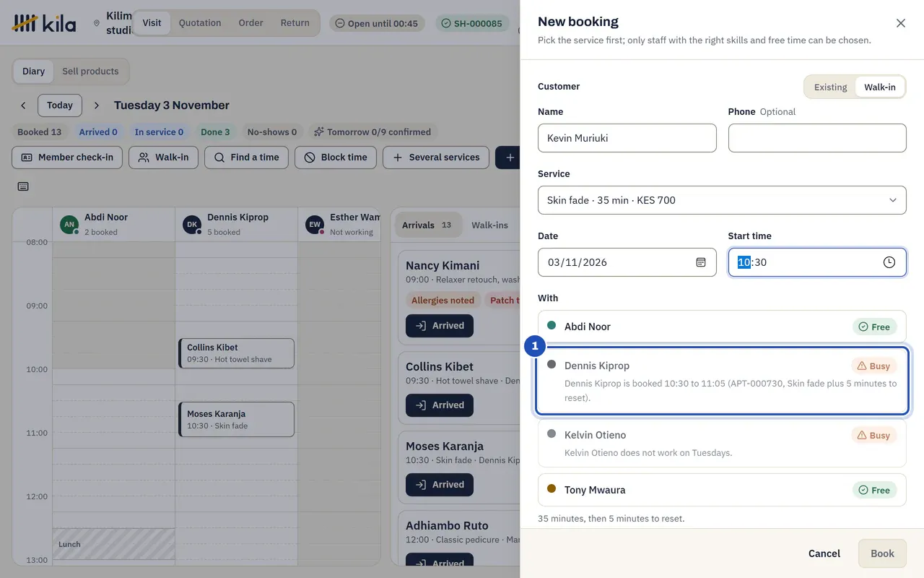The image size is (924, 578).
Task: Switch to the Order tab
Action: point(250,23)
